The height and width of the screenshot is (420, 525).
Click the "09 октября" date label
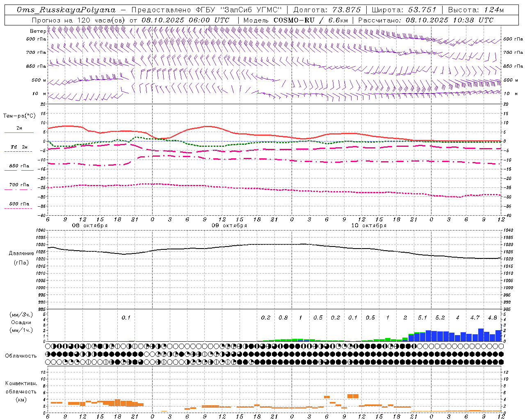pyautogui.click(x=229, y=225)
